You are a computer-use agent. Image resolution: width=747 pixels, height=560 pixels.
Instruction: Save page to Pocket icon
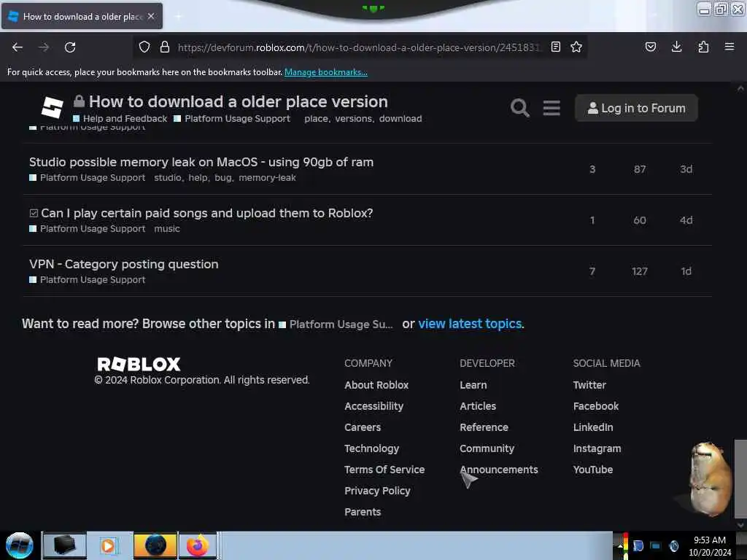pyautogui.click(x=650, y=47)
